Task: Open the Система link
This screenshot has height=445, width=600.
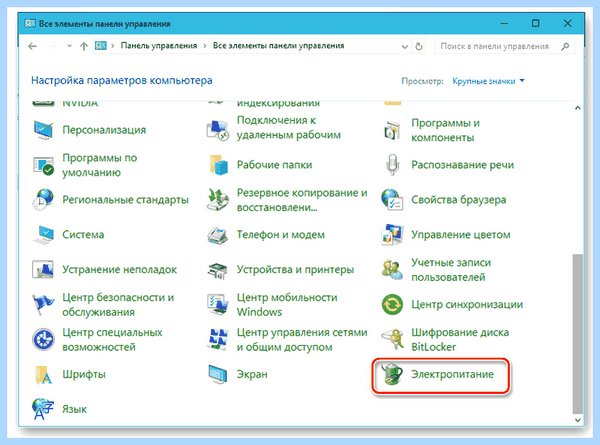Action: tap(83, 235)
